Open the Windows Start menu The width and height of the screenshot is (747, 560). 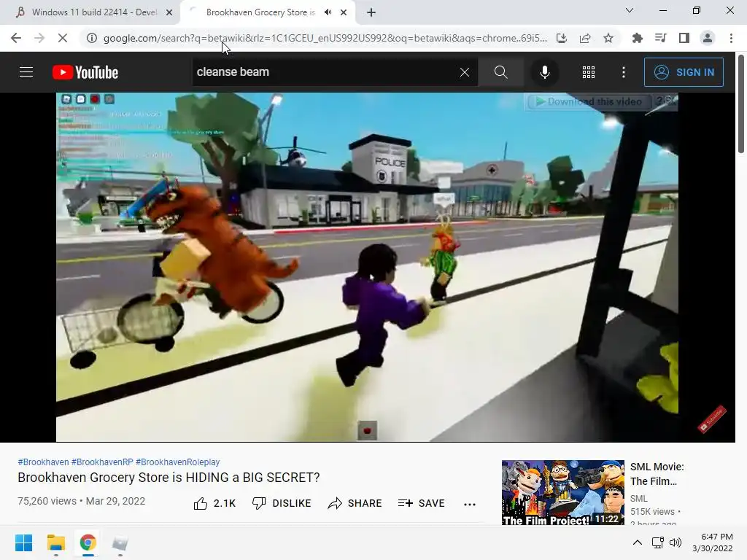tap(23, 542)
